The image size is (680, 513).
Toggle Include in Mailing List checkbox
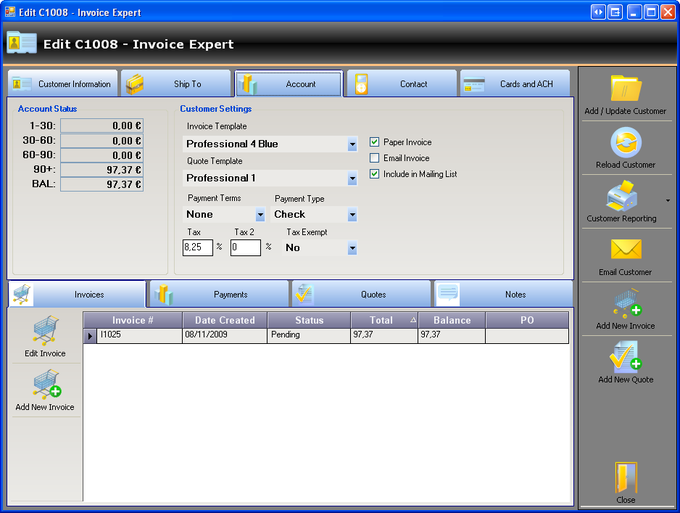[374, 174]
